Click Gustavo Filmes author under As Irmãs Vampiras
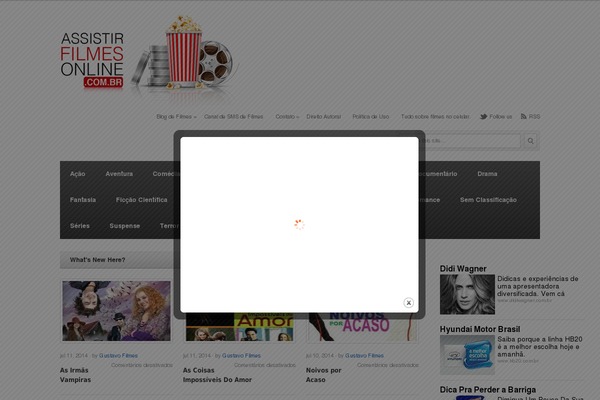Image resolution: width=600 pixels, height=400 pixels. [x=118, y=356]
